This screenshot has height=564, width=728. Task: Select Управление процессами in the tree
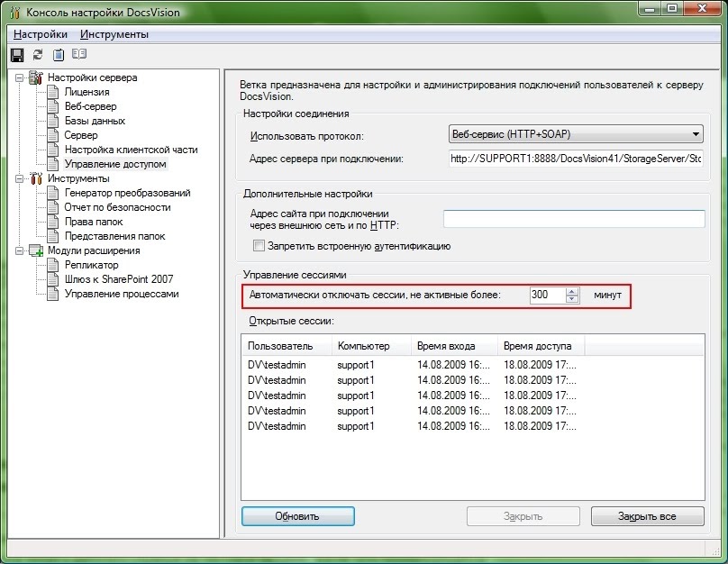click(x=122, y=294)
